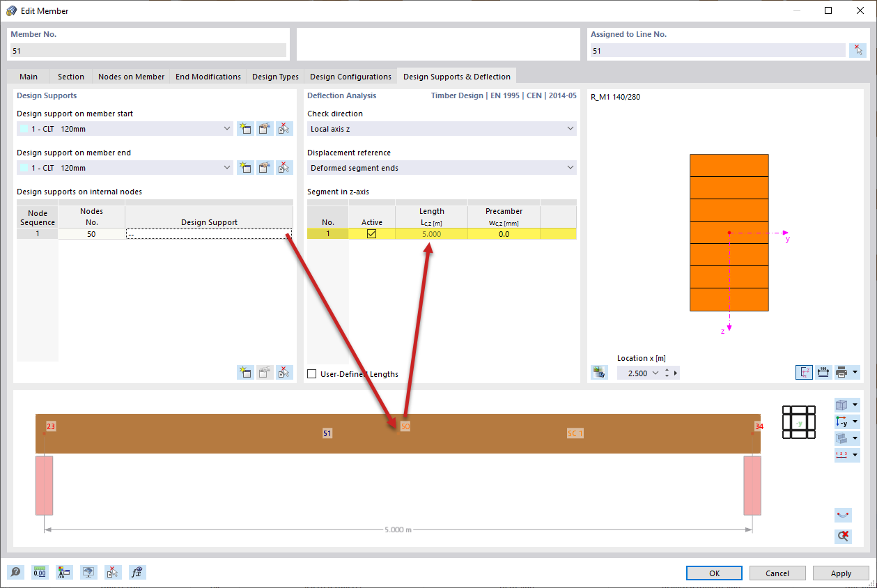877x588 pixels.
Task: Click the magnifier with red X icon
Action: (x=843, y=536)
